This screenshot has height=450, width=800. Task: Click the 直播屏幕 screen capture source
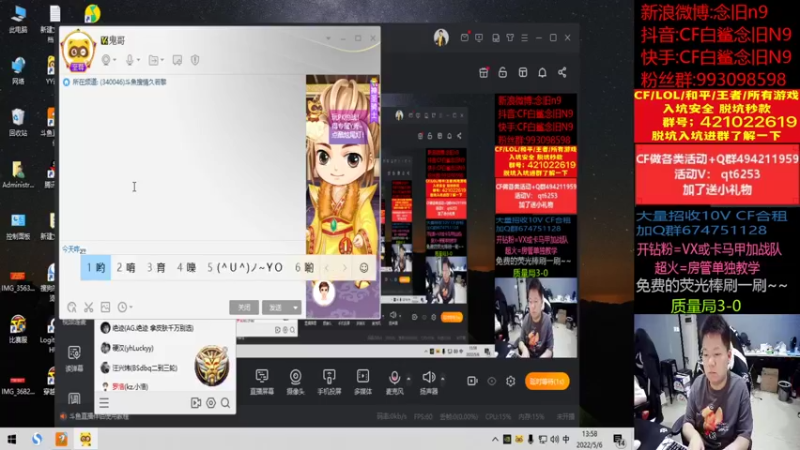[x=262, y=382]
